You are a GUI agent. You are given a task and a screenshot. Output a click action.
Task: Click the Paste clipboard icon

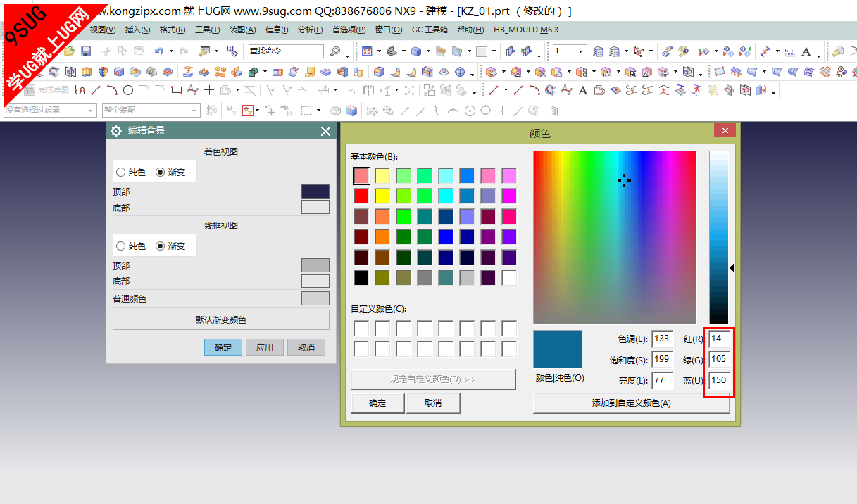tap(139, 51)
